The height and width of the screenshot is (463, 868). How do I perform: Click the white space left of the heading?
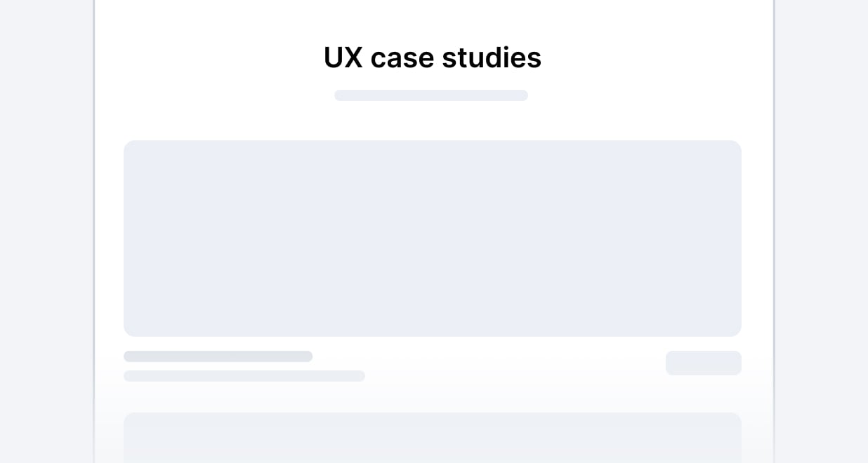(211, 58)
